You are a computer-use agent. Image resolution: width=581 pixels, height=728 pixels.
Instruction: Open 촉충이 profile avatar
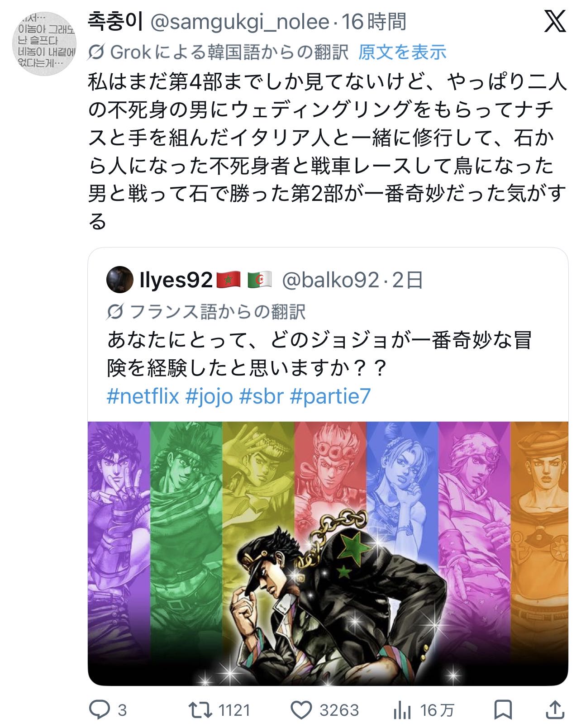44,44
